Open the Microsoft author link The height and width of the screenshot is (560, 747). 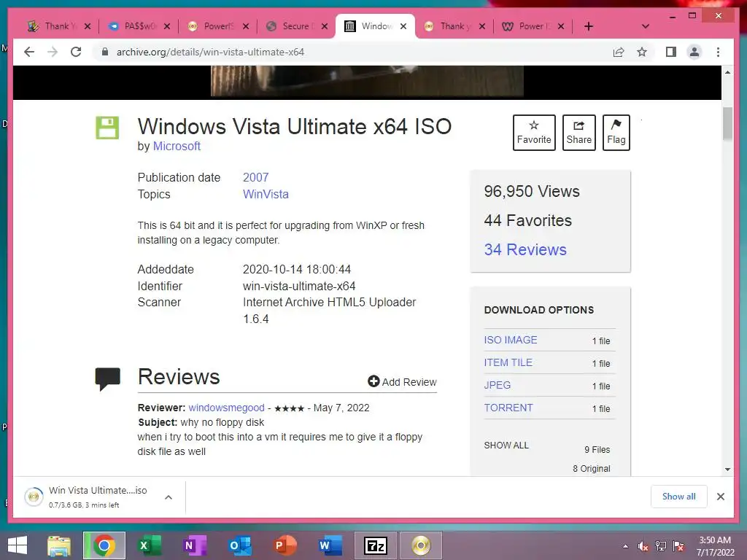coord(177,146)
